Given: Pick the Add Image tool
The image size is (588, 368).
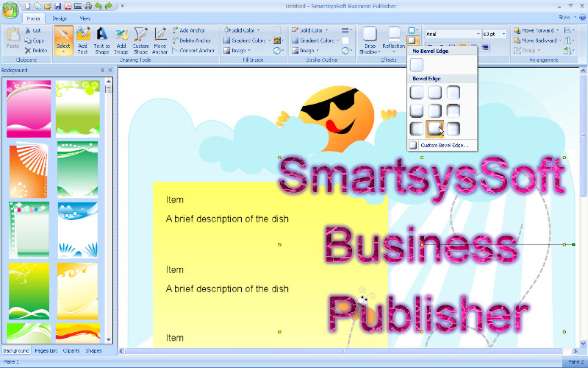Looking at the screenshot, I should click(x=121, y=40).
